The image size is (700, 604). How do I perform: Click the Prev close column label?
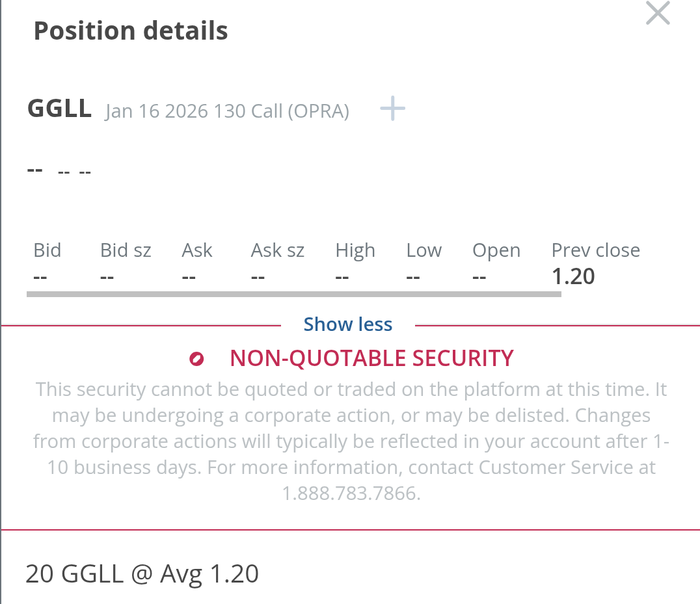pyautogui.click(x=595, y=250)
